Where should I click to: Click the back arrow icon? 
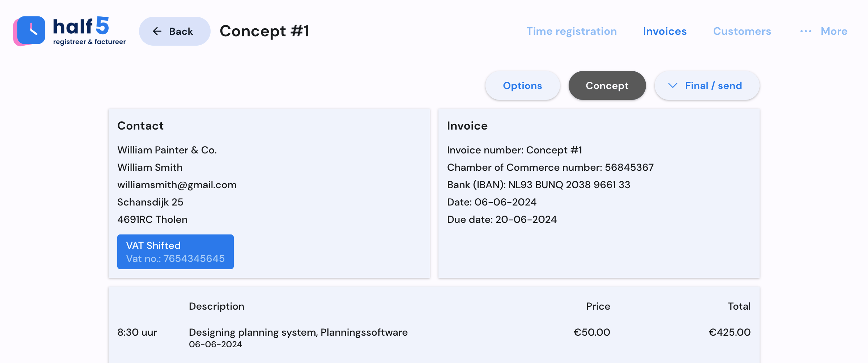click(x=157, y=31)
